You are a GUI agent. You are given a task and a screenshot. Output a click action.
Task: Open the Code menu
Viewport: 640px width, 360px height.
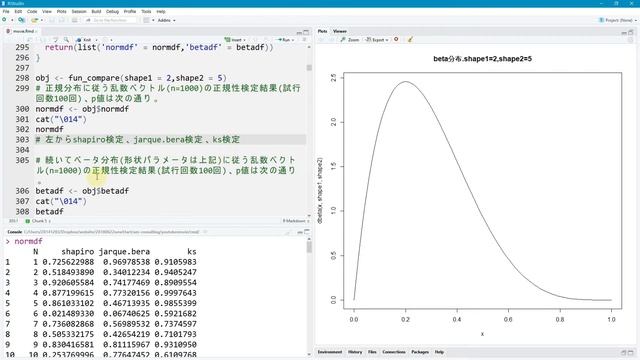32,11
